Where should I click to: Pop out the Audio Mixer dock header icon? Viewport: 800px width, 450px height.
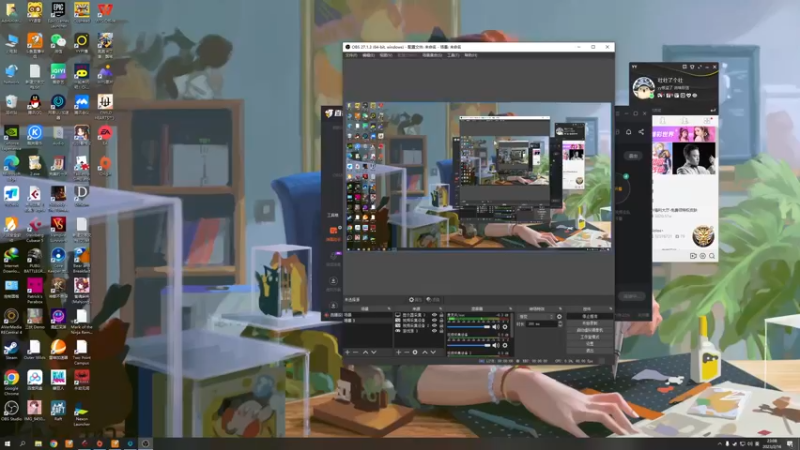click(x=511, y=309)
